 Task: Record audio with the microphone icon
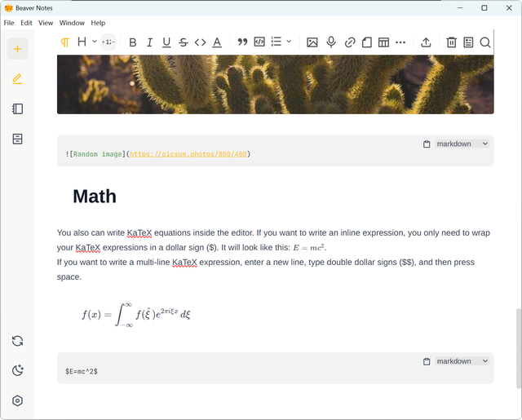[331, 42]
